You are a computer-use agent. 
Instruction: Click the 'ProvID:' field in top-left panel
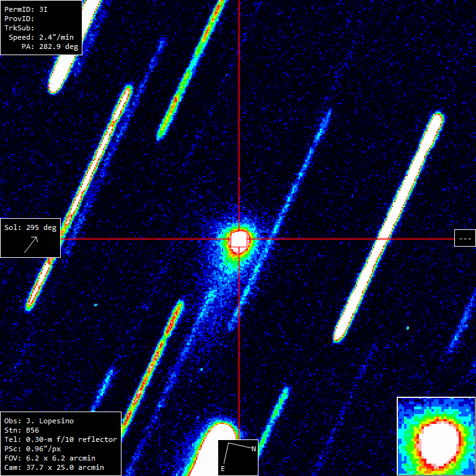tap(18, 19)
